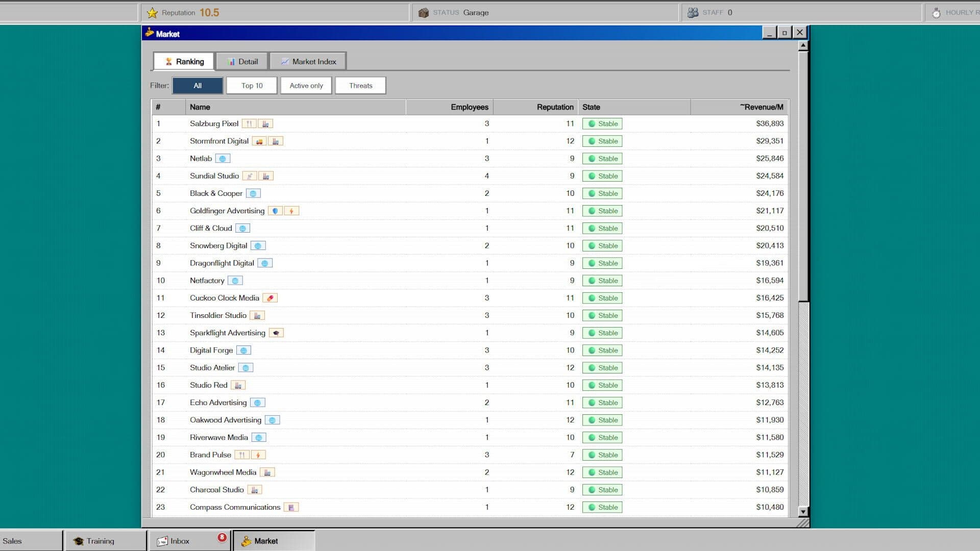Maximize the Market window
This screenshot has height=551, width=980.
(x=785, y=33)
